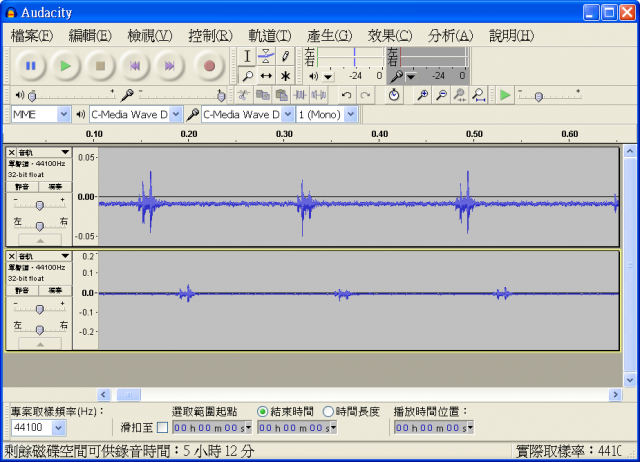Start recording with the red Record button
This screenshot has width=640, height=462.
[209, 66]
